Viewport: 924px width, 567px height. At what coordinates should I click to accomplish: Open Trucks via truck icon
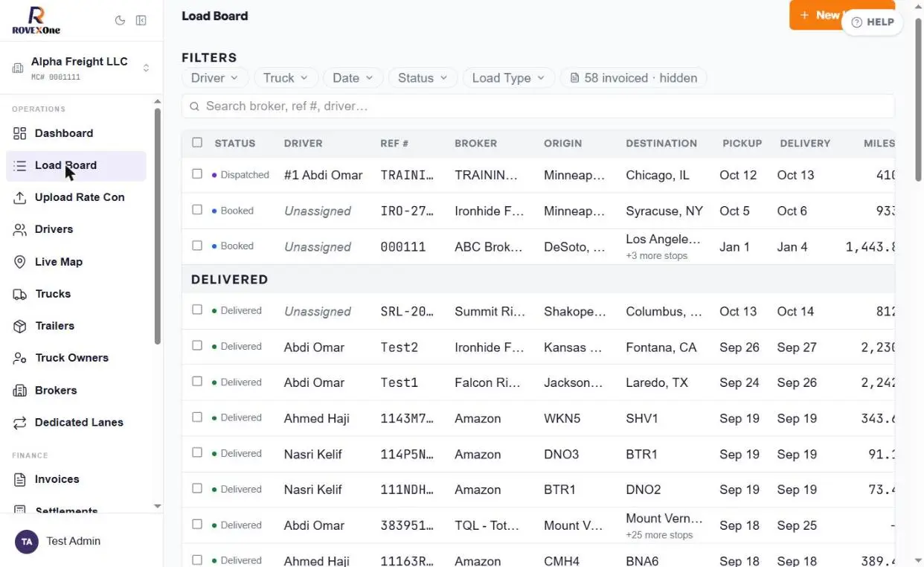point(20,294)
